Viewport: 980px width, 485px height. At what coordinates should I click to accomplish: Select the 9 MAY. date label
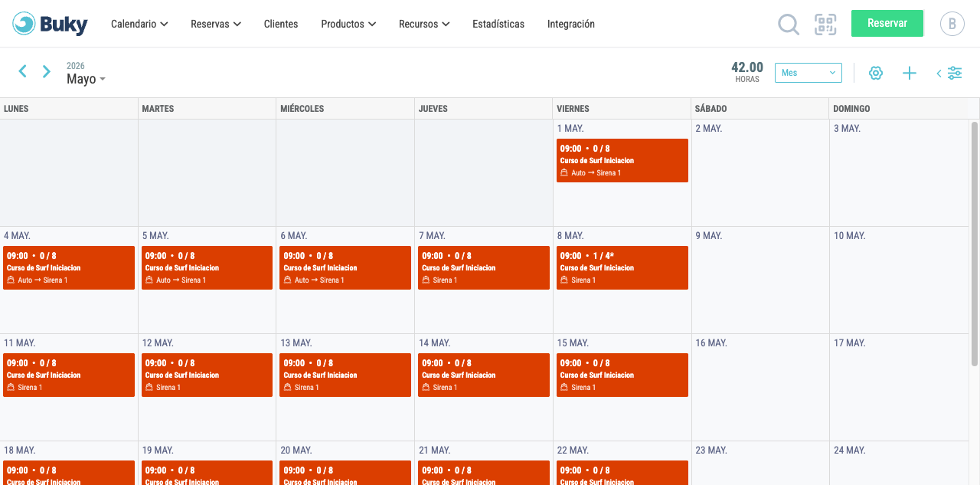click(x=709, y=236)
